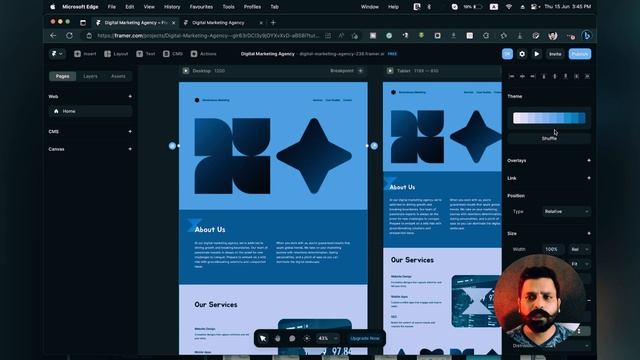Select the comment tool in bottom bar
The height and width of the screenshot is (360, 640).
(x=292, y=338)
